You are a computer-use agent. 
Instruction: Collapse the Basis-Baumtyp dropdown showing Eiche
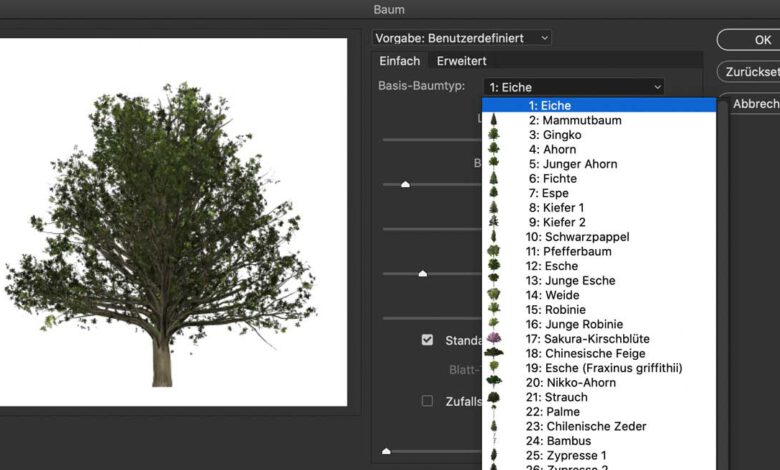point(573,87)
